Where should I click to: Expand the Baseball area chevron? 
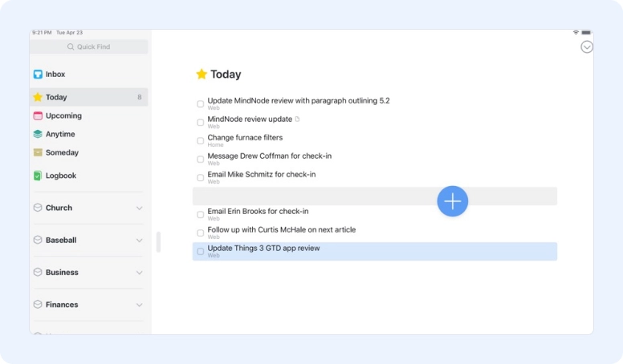tap(139, 241)
